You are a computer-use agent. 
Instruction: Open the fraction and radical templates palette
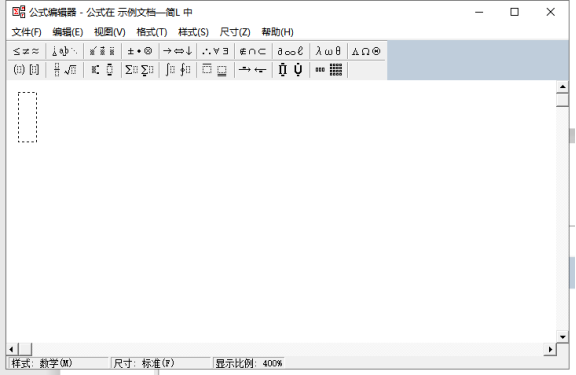(x=64, y=69)
